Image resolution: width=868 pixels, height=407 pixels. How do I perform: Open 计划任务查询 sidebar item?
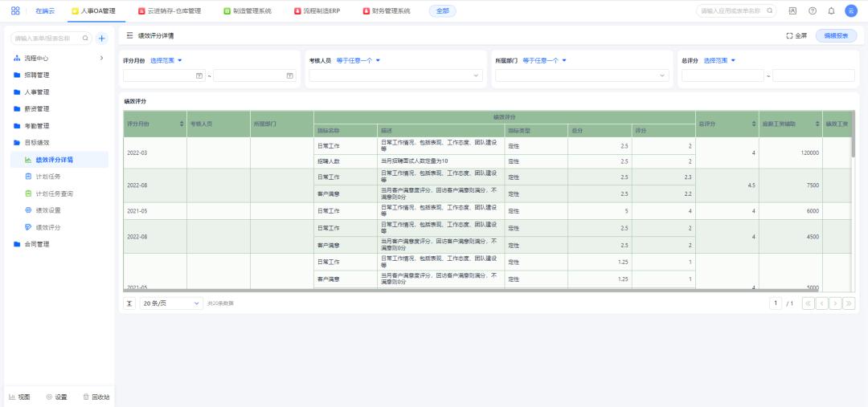59,193
